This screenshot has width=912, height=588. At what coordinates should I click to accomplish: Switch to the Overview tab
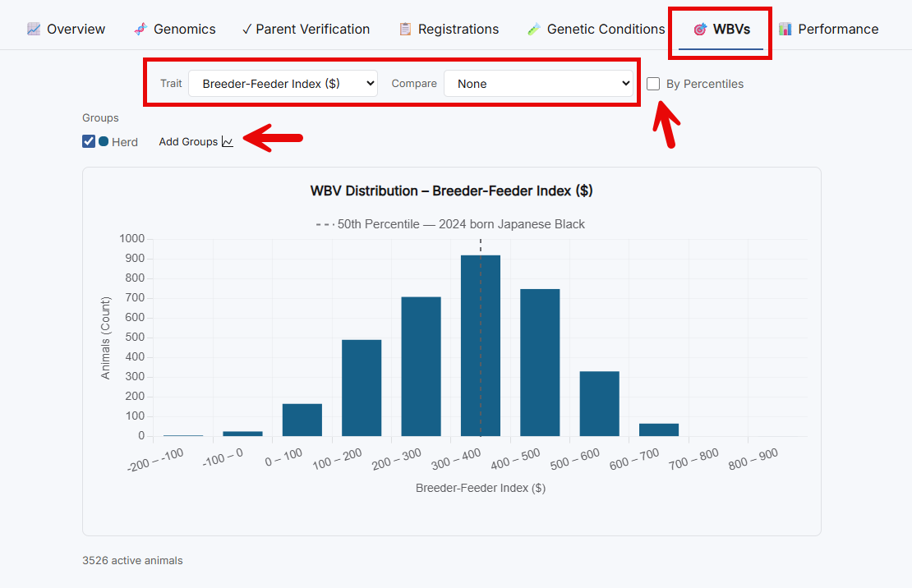pyautogui.click(x=67, y=29)
